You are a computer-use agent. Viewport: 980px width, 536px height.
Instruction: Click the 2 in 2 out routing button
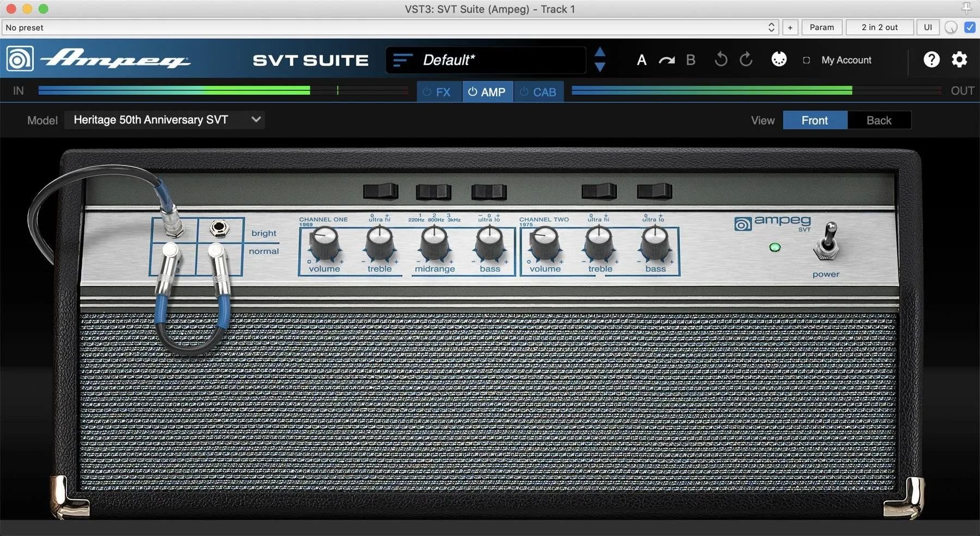point(879,27)
